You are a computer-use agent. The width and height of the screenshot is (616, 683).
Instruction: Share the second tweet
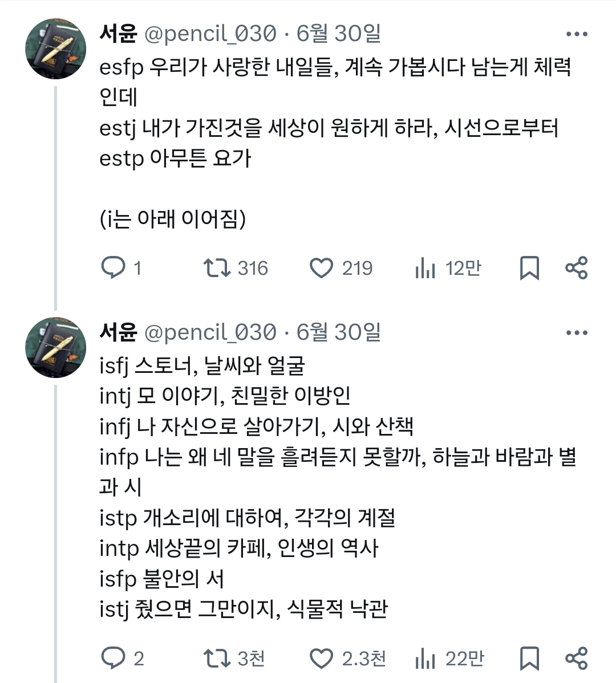pyautogui.click(x=576, y=658)
